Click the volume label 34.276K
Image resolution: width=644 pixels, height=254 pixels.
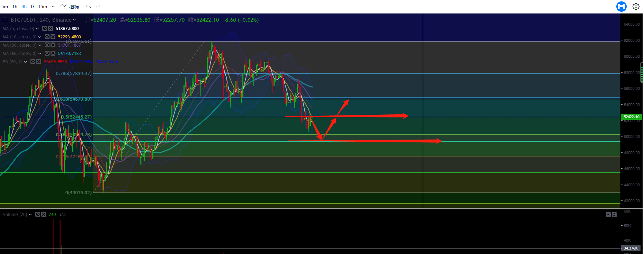(x=631, y=248)
